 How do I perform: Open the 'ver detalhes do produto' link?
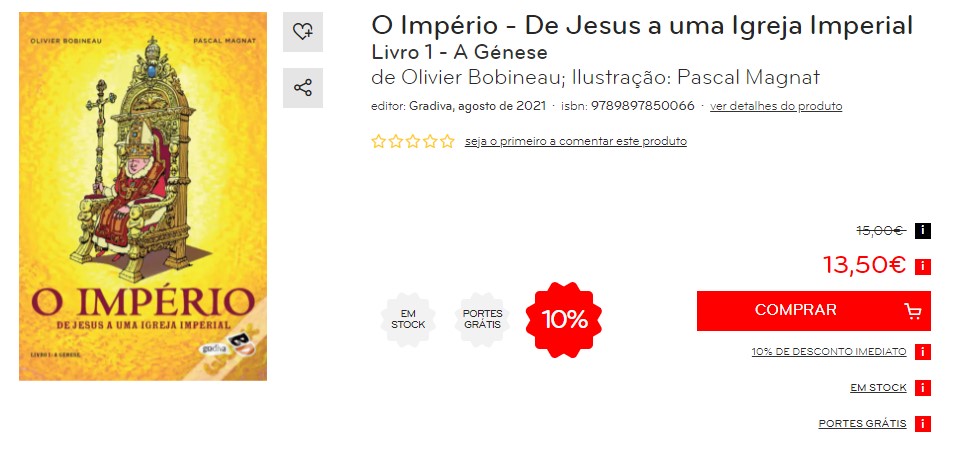[776, 106]
